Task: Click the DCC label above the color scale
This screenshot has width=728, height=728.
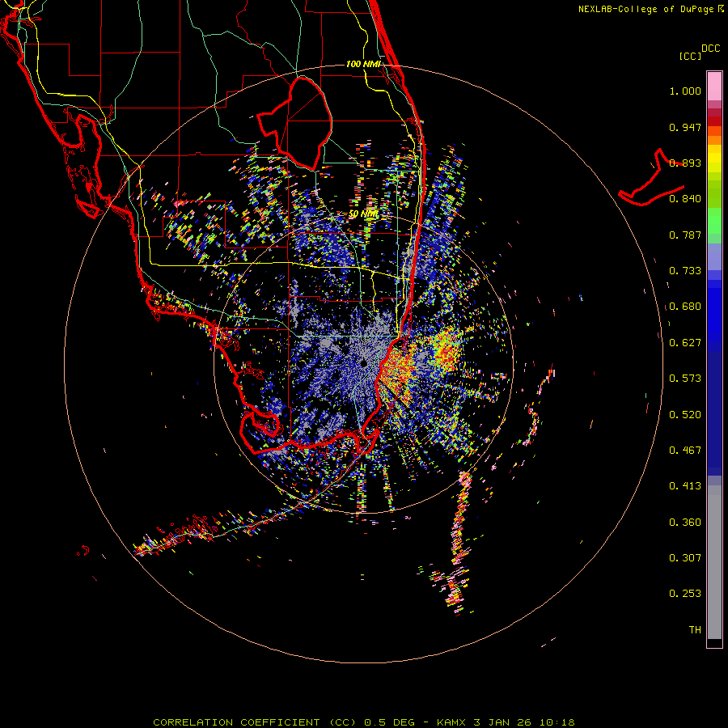Action: tap(710, 49)
